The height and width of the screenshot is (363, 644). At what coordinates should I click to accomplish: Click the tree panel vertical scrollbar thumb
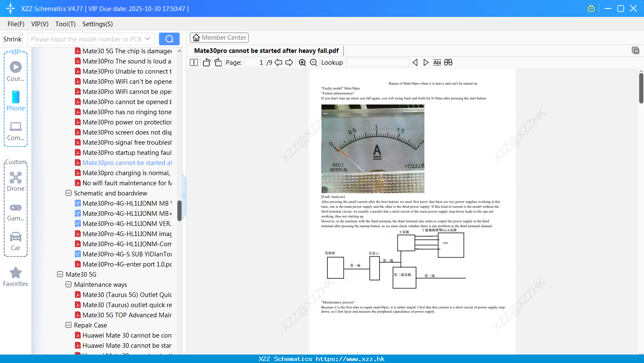(x=179, y=210)
